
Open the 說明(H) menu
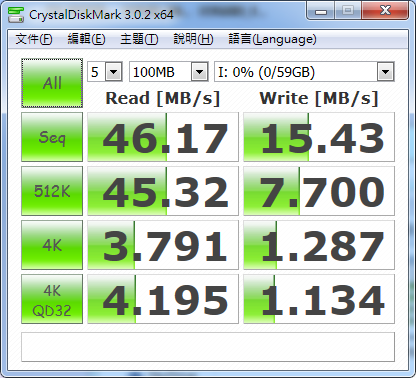193,39
